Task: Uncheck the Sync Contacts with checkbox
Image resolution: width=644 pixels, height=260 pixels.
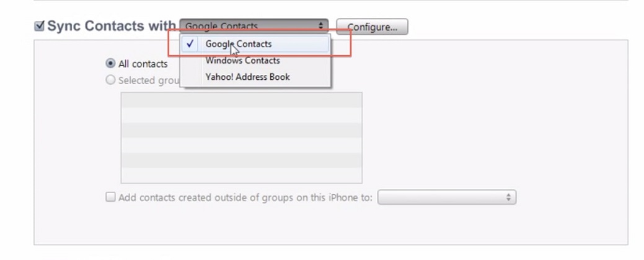Action: pos(39,26)
